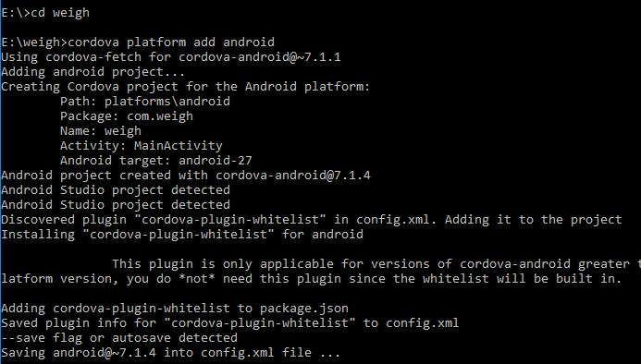Click the "This plugin is only applicable" line
641x364 pixels.
click(376, 264)
